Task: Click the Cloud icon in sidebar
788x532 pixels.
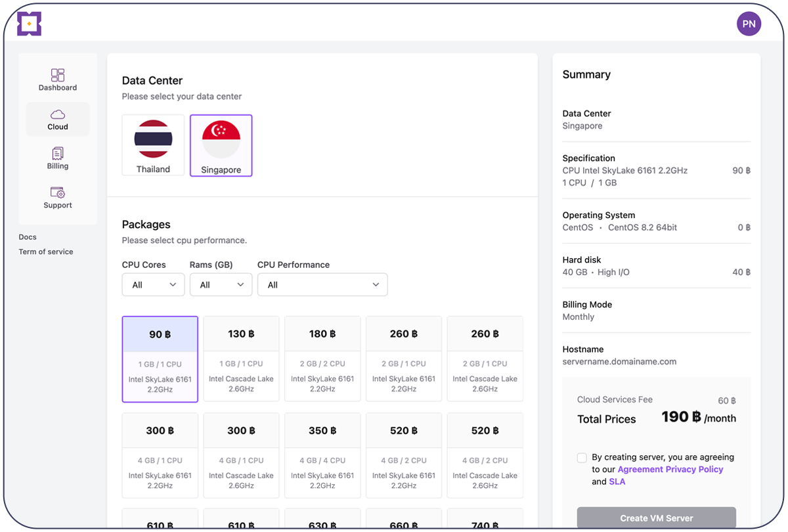Action: click(58, 114)
